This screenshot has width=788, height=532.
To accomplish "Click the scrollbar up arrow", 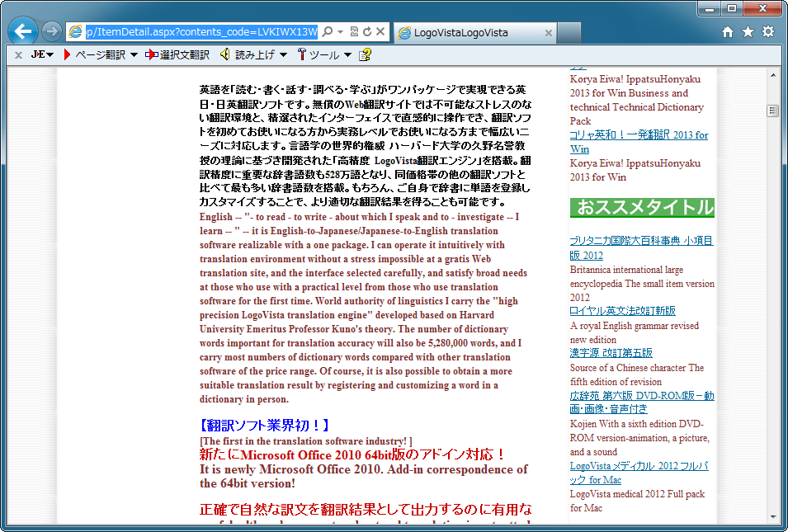I will [773, 75].
